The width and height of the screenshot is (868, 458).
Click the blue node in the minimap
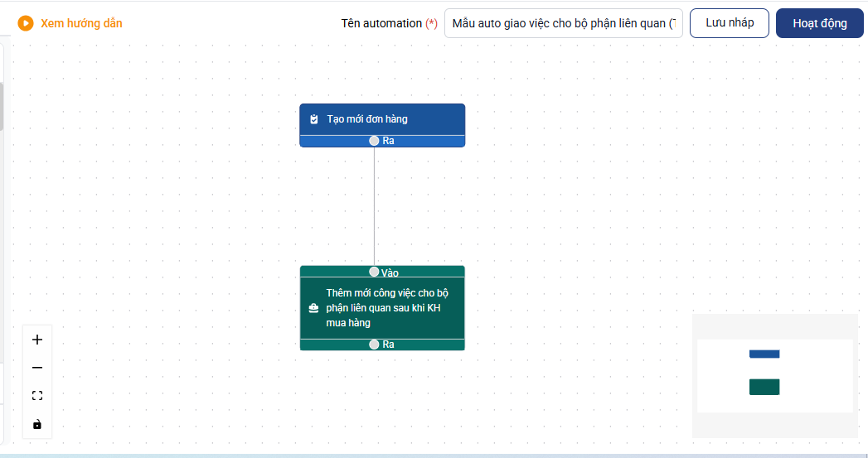pos(764,354)
